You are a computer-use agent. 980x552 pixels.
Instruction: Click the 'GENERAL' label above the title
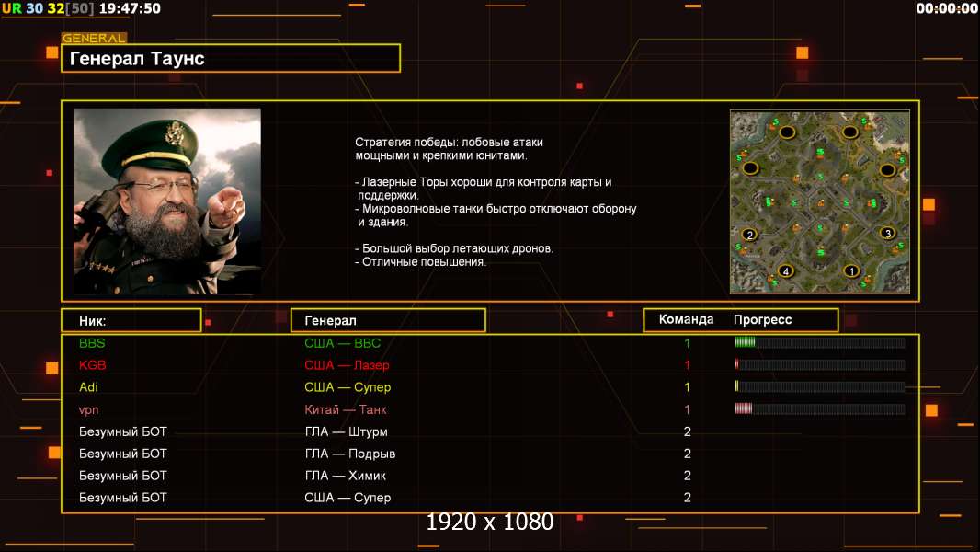click(94, 38)
